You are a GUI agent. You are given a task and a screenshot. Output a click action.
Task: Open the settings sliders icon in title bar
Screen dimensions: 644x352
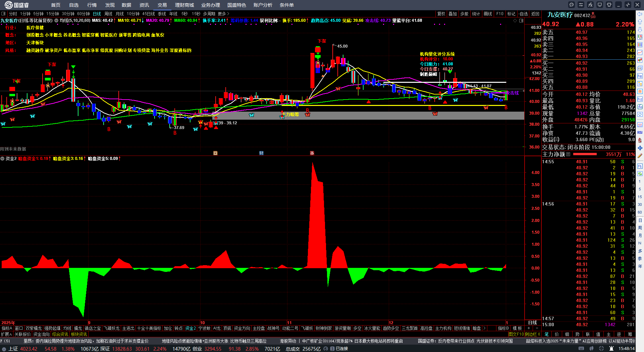581,5
